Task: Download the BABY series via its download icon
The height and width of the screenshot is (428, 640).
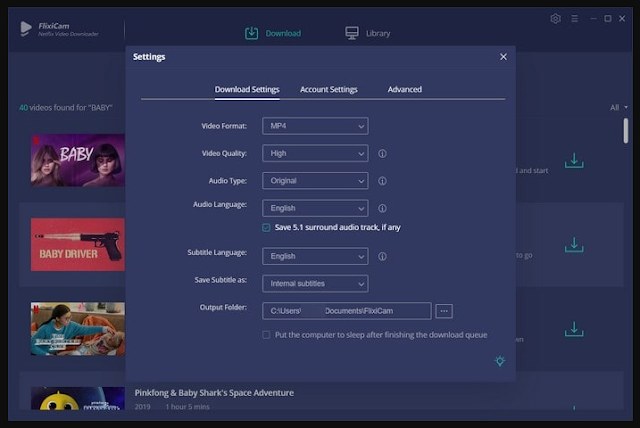Action: 574,161
